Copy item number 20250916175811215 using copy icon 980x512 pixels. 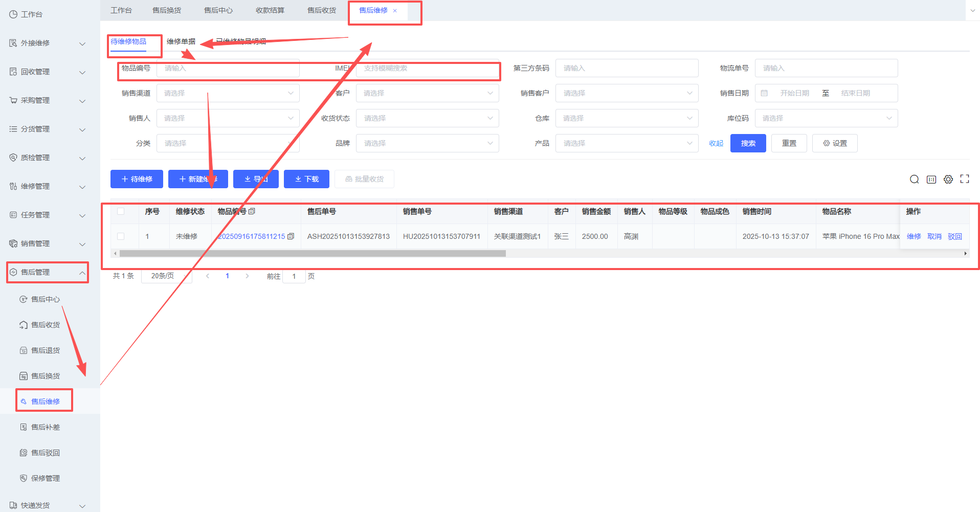click(291, 236)
